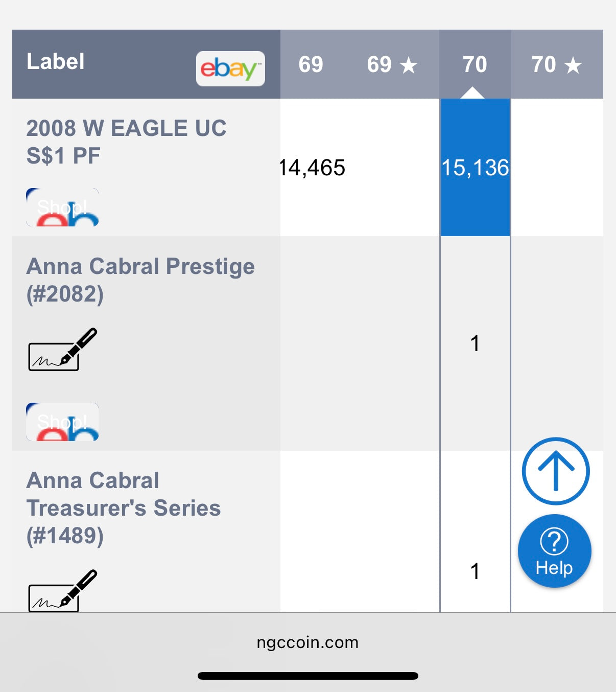Select the 70 grade column header
Viewport: 616px width, 692px height.
[475, 64]
